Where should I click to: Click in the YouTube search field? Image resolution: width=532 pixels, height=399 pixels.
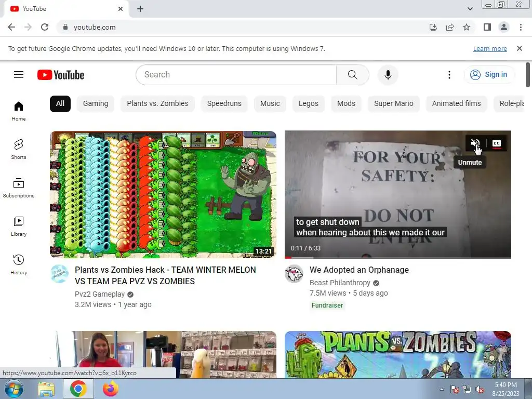pos(236,75)
